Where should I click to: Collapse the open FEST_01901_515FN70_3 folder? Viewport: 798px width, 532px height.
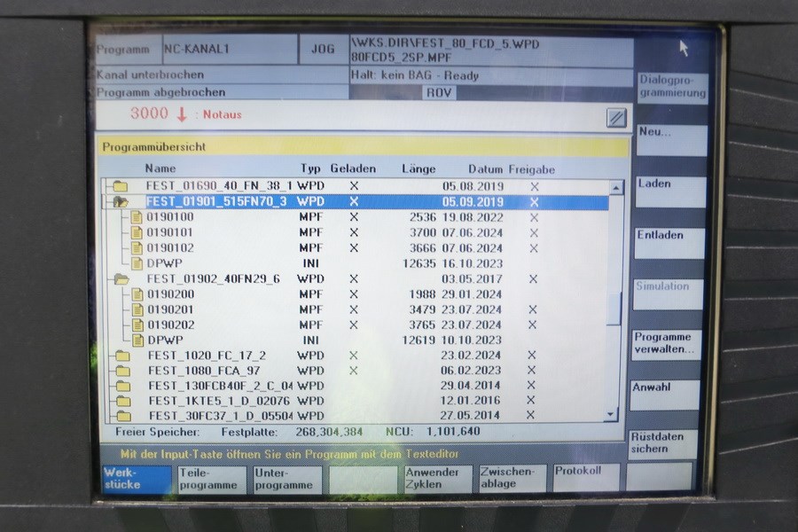pos(120,202)
